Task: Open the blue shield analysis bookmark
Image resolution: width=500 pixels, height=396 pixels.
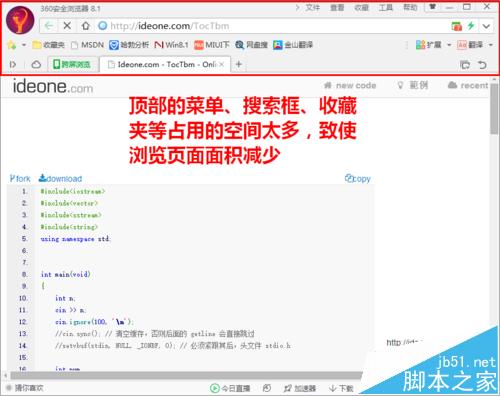Action: click(x=129, y=45)
